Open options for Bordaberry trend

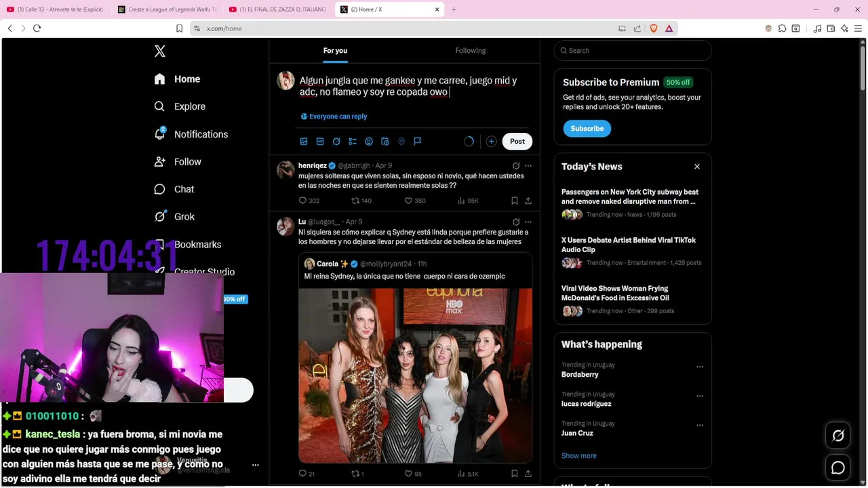(x=700, y=367)
